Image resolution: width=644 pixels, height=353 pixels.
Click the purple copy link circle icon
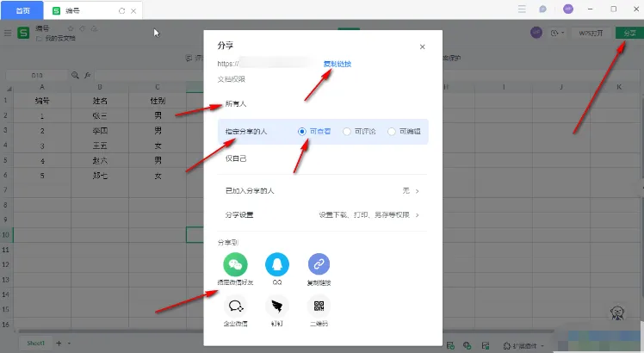pyautogui.click(x=319, y=264)
